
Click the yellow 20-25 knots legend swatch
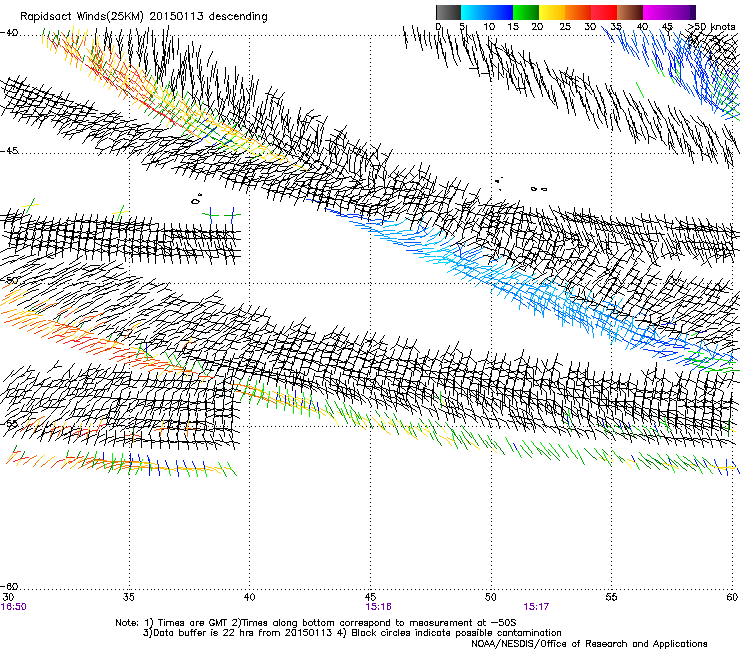point(552,12)
